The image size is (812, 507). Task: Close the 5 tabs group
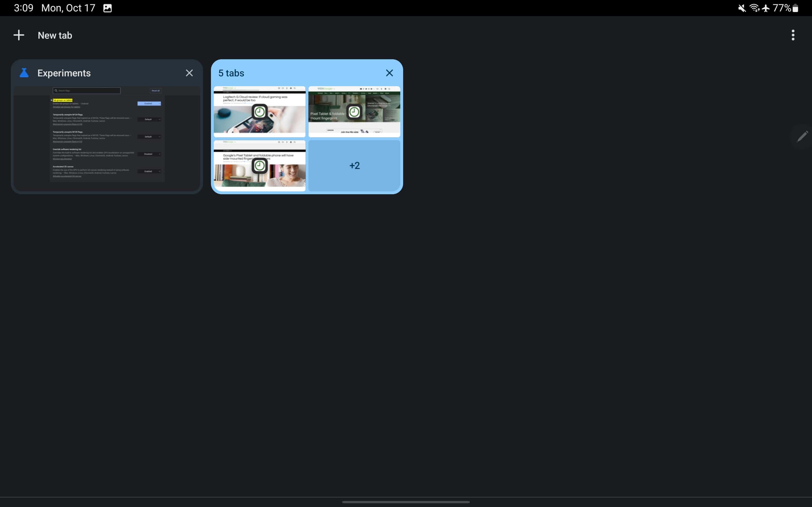[x=389, y=73]
